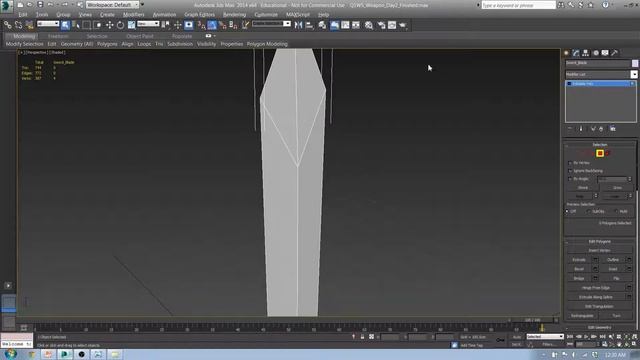Enable the By Angle checkbox
Image resolution: width=640 pixels, height=360 pixels.
coord(570,179)
